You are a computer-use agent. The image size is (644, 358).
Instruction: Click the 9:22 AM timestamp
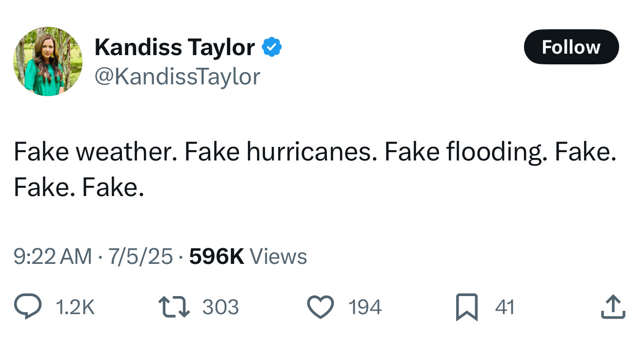pos(53,257)
